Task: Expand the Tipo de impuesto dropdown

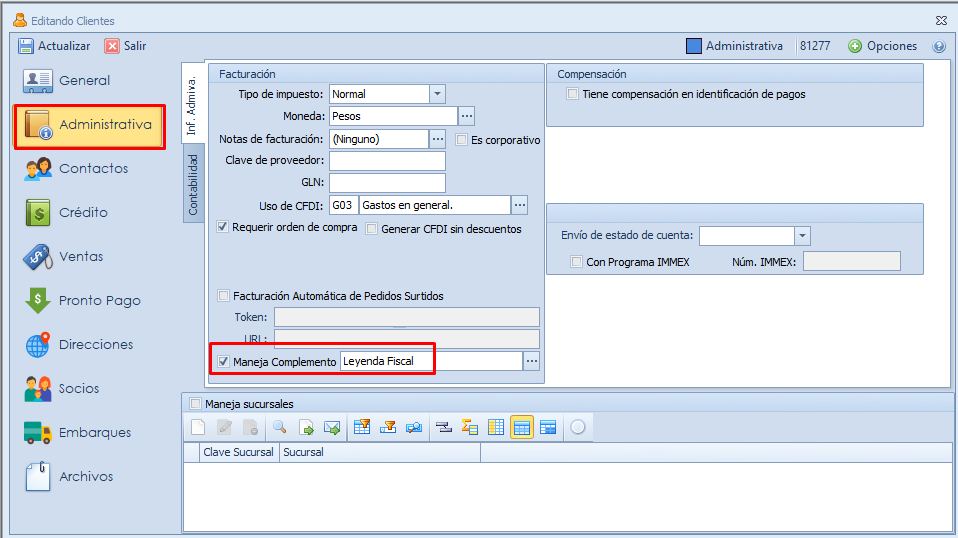Action: click(x=437, y=94)
